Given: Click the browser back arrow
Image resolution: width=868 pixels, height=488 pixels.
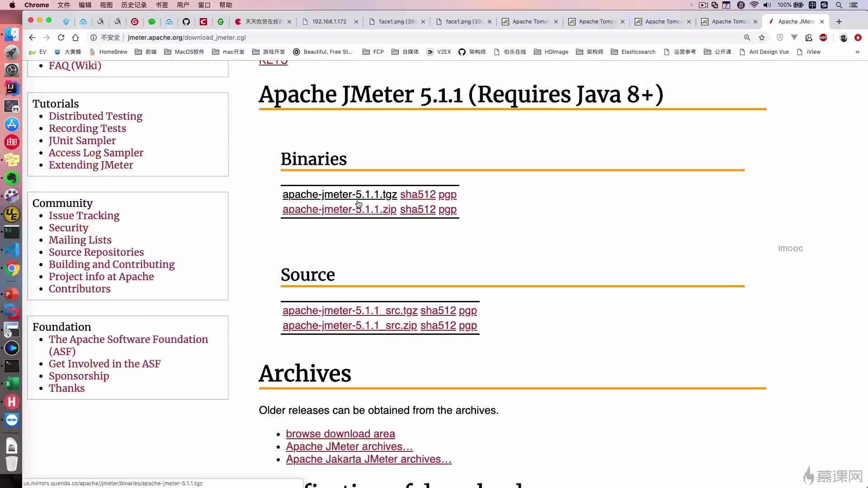Looking at the screenshot, I should tap(32, 38).
